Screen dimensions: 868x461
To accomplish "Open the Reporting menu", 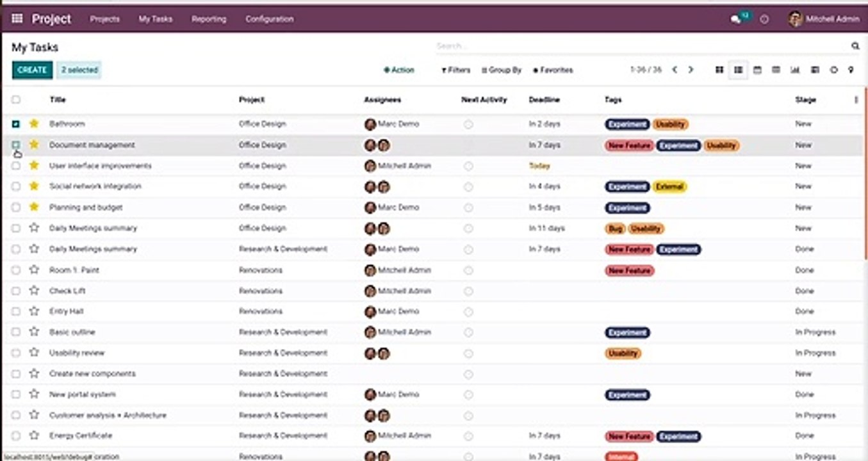I will 209,19.
